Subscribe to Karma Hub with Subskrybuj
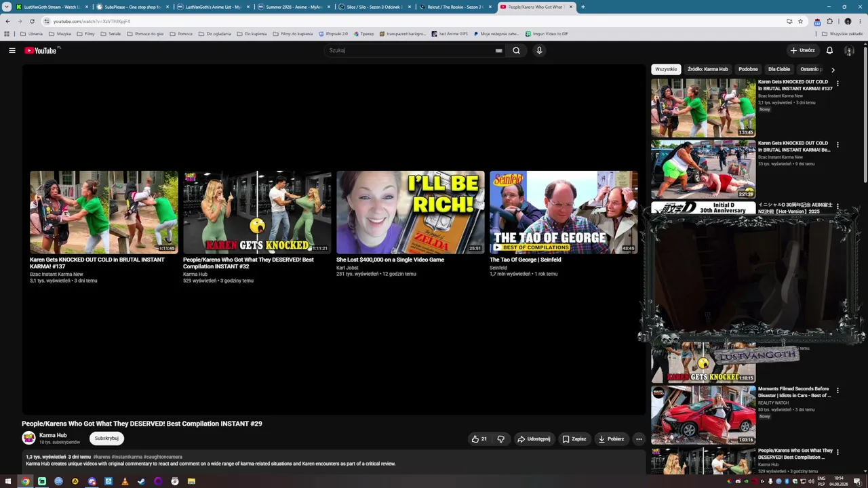Screen dimensions: 868x488 pyautogui.click(x=106, y=439)
